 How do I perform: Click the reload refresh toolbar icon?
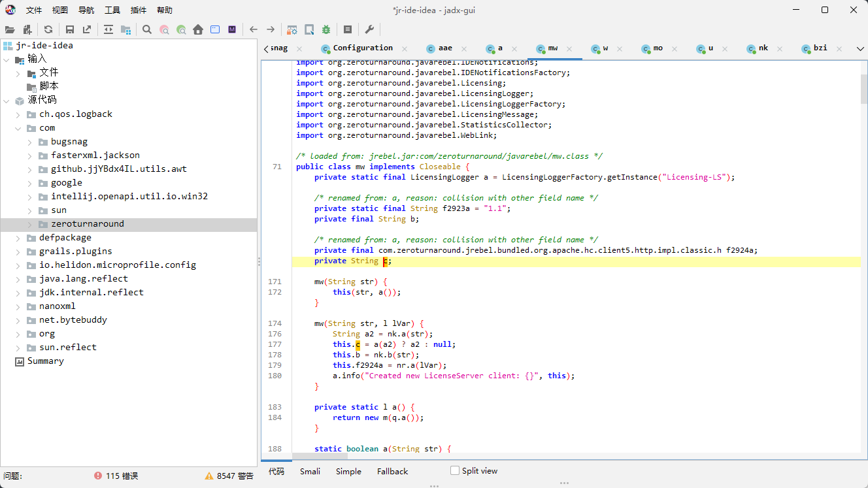click(48, 29)
